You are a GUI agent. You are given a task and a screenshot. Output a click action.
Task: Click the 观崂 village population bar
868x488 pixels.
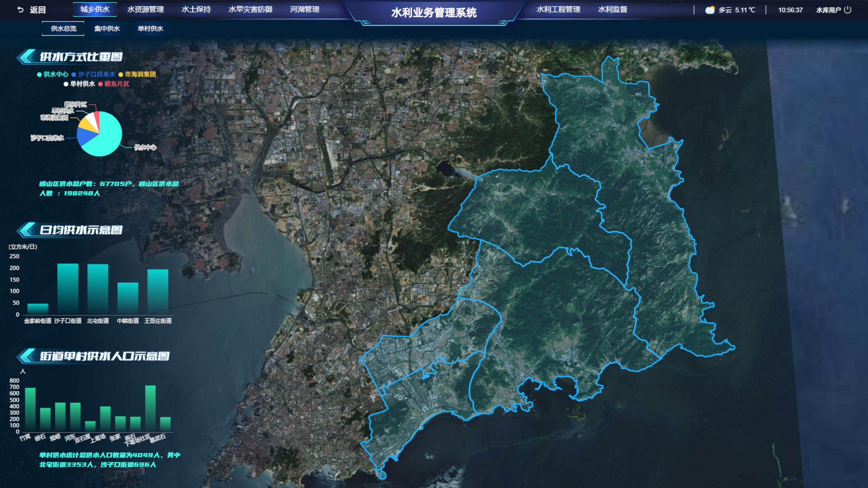pyautogui.click(x=60, y=417)
